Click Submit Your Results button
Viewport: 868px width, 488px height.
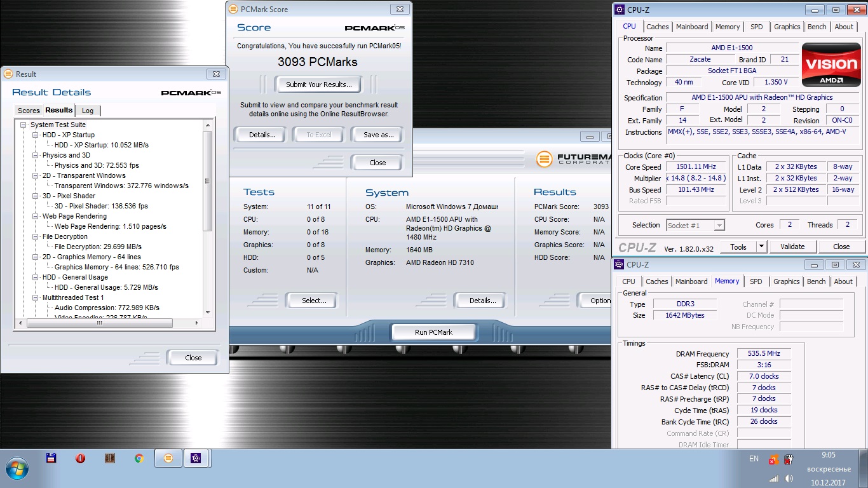pos(318,85)
